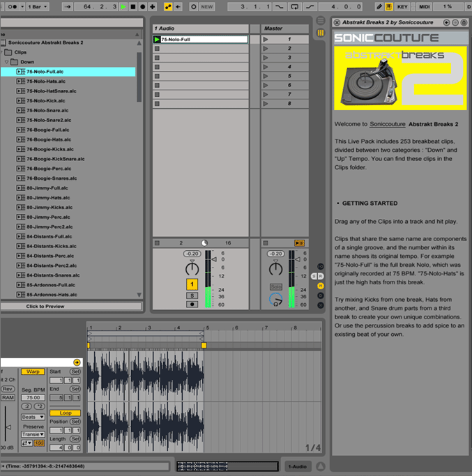Screen dimensions: 472x476
Task: Click the Follow arrow button in control bar
Action: coord(68,7)
